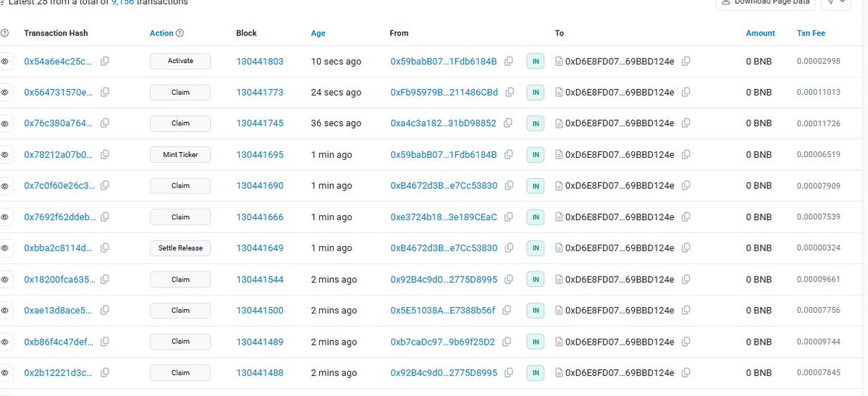Toggle Action column header display

pyautogui.click(x=161, y=33)
